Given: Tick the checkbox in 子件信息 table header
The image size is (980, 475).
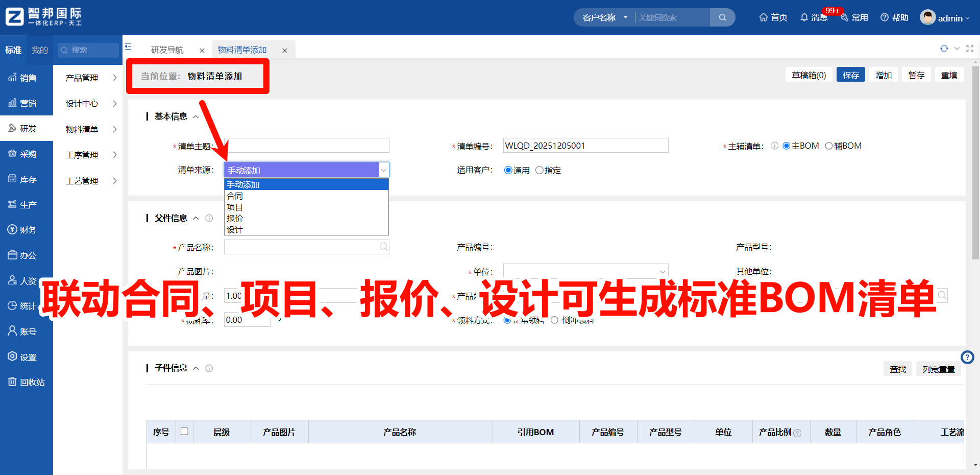Looking at the screenshot, I should click(185, 432).
